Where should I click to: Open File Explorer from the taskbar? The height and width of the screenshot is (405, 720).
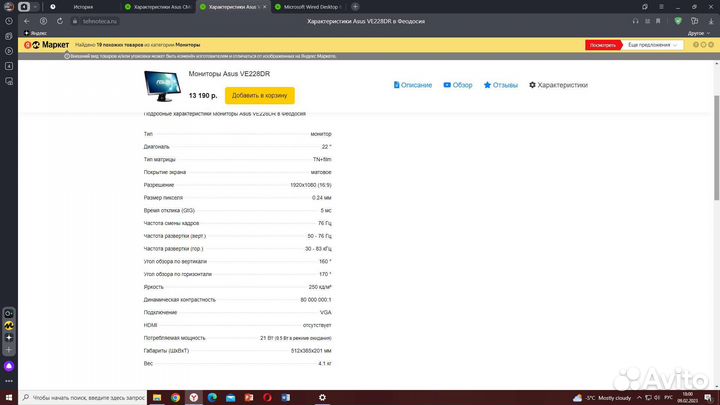pos(157,398)
